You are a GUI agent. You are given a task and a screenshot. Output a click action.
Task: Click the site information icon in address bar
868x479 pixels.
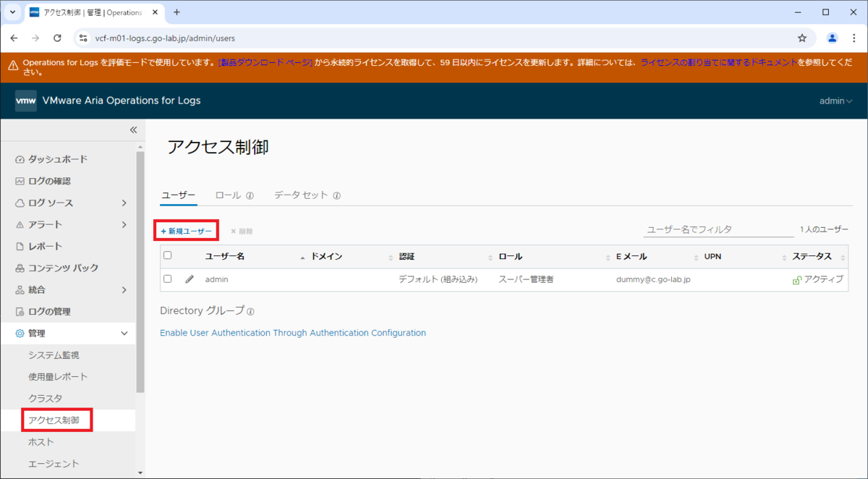(82, 38)
